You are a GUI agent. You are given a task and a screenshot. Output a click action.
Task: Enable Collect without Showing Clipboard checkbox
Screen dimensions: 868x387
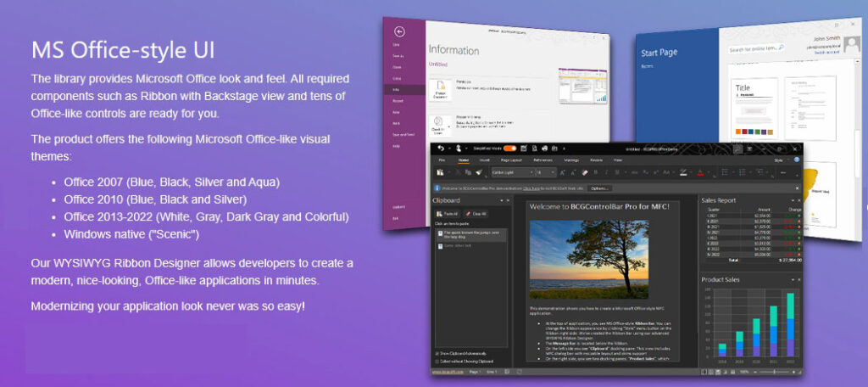pos(437,362)
